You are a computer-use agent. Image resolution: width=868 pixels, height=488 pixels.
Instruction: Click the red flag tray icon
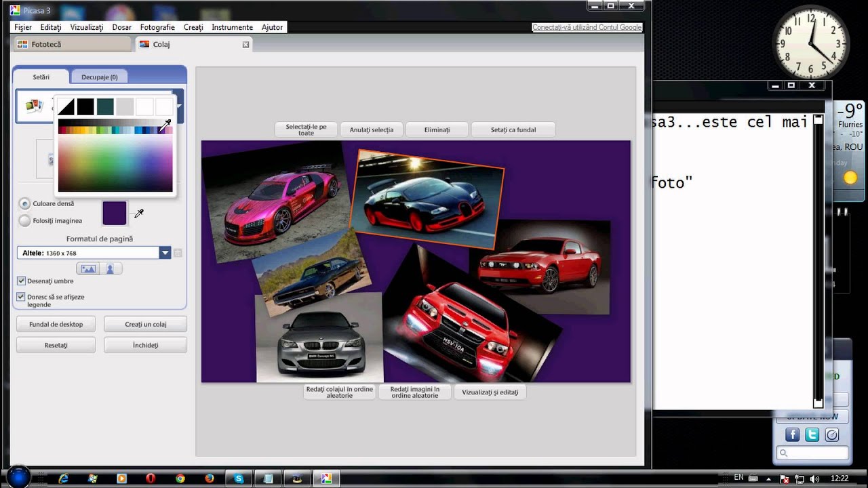click(x=785, y=479)
